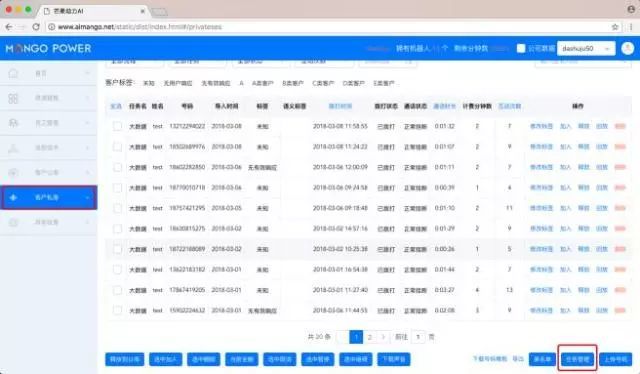Click the page number jump input field
This screenshot has width=640, height=374.
point(418,337)
